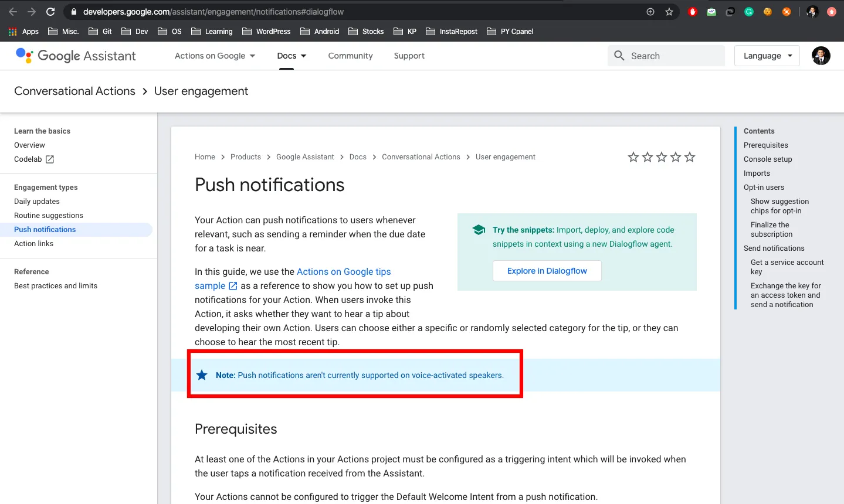The width and height of the screenshot is (844, 504).
Task: Rate the page with the third star
Action: coord(662,157)
